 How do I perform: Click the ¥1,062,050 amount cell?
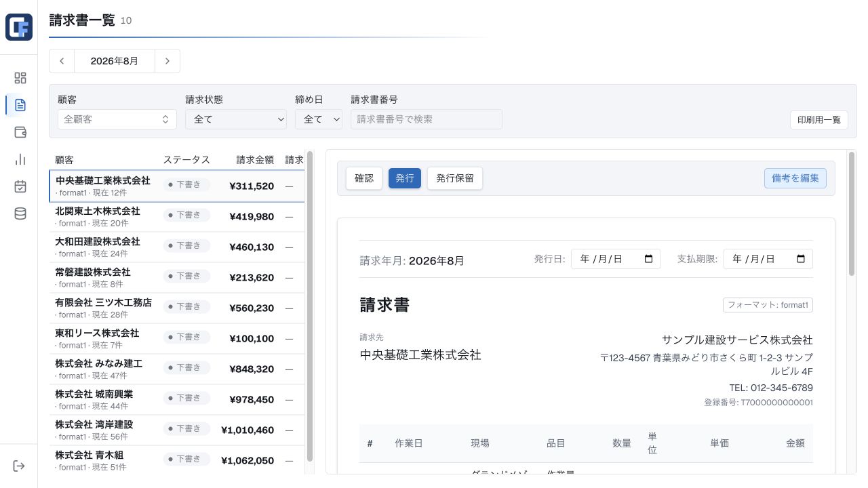248,460
